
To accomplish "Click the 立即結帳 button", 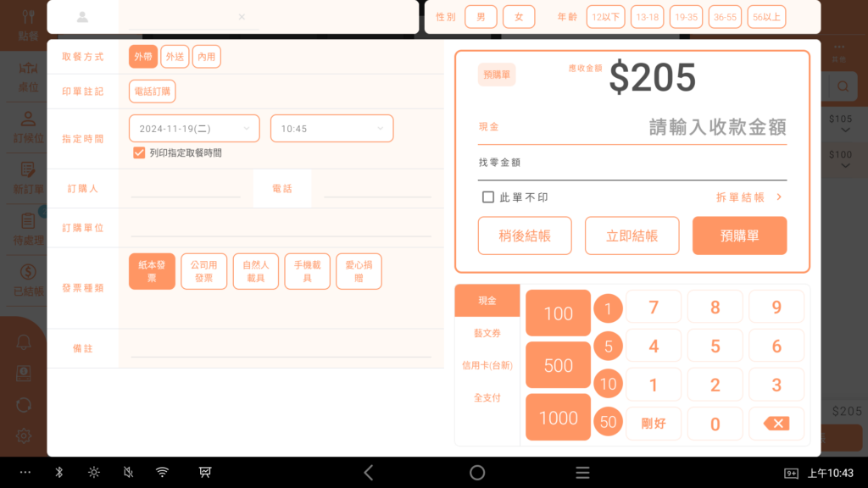I will point(632,236).
